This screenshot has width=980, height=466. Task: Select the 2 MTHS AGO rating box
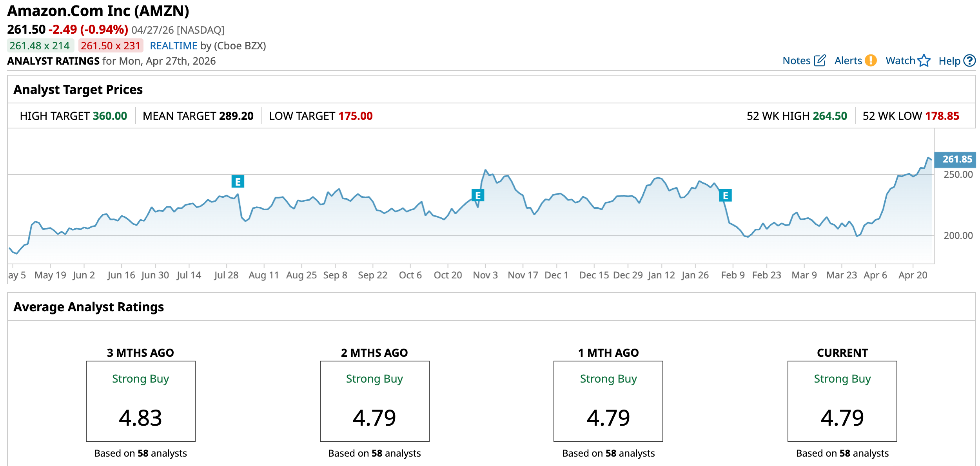(x=374, y=401)
